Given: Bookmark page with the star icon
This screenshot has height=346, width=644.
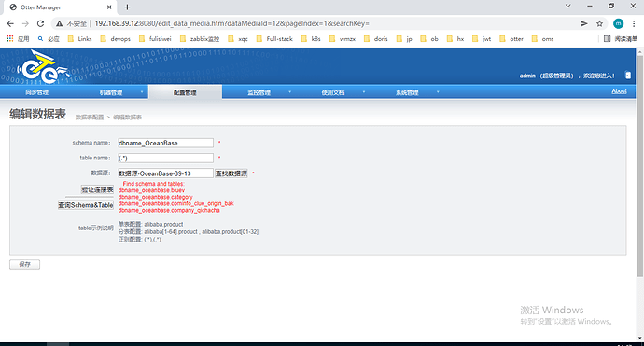Looking at the screenshot, I should point(599,24).
